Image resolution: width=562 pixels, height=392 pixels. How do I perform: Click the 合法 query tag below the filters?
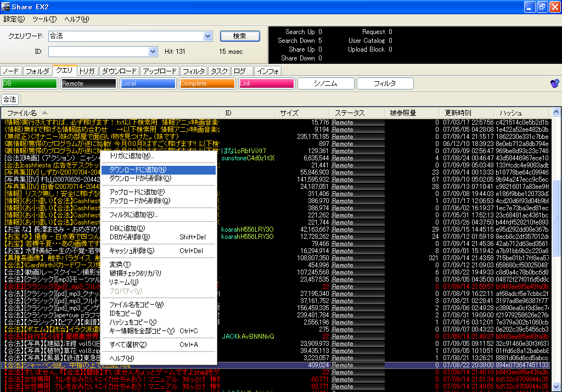tap(10, 99)
